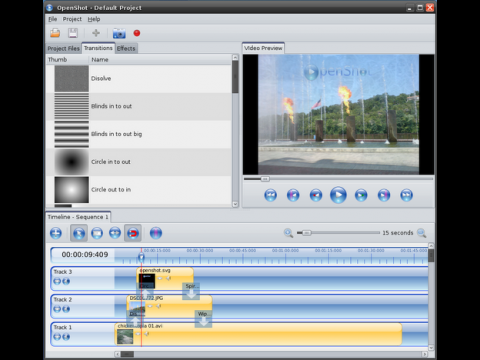Add a marker with timeline marker icon
Screen dimensions: 480x360
156,233
